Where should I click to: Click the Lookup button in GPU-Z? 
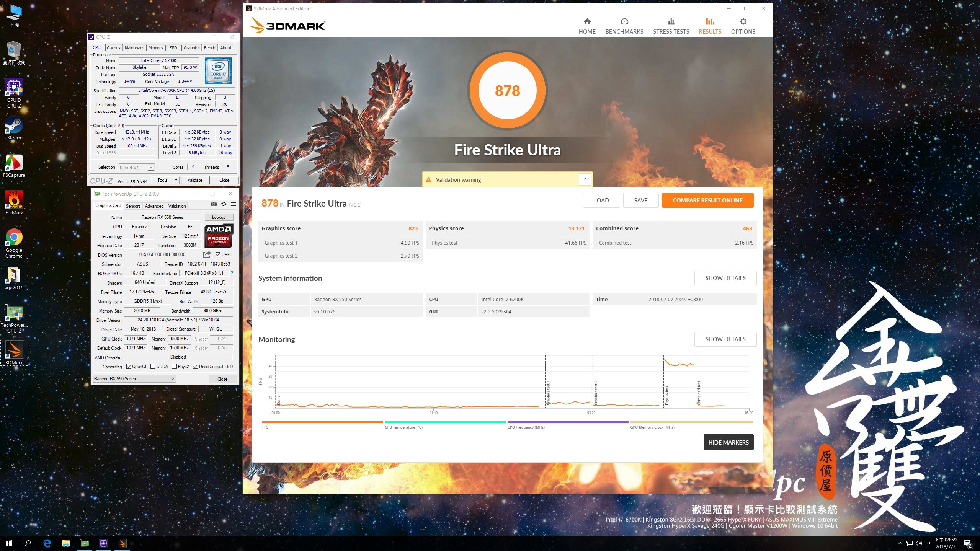[x=219, y=217]
